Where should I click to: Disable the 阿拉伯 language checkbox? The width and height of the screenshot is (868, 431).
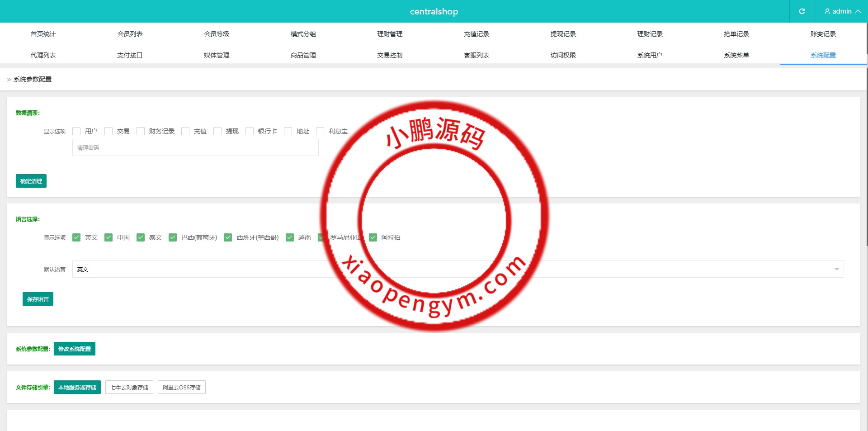pyautogui.click(x=373, y=237)
